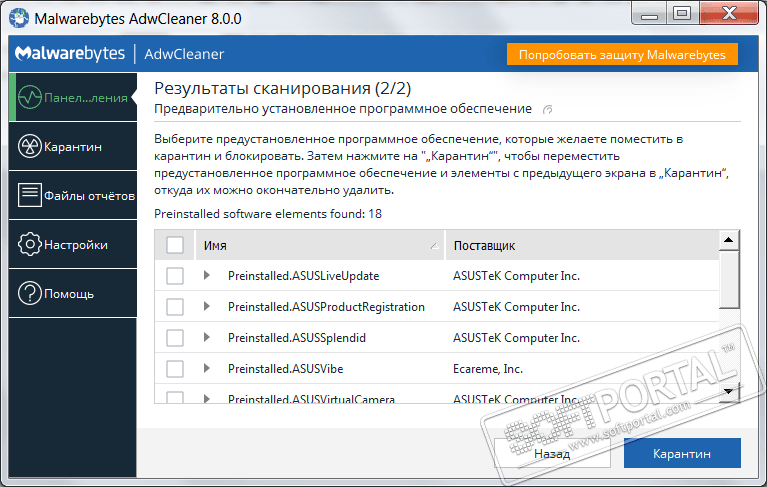Click the help question mark icon
Viewport: 767px width, 487px height.
[x=30, y=293]
